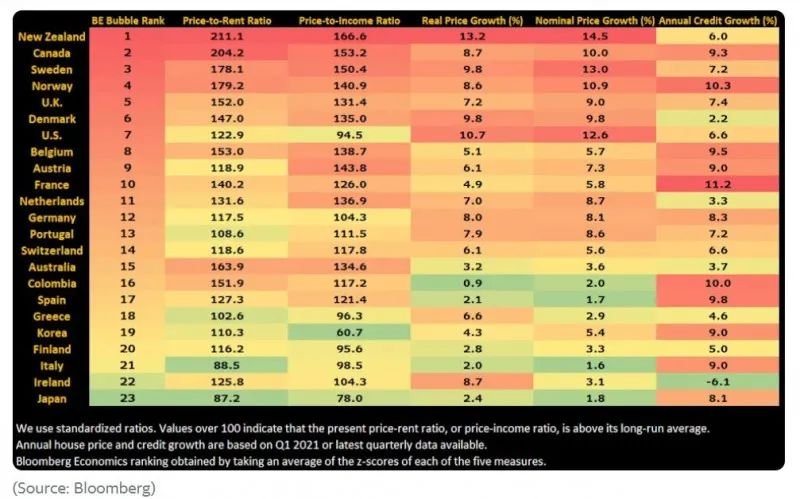Image resolution: width=800 pixels, height=499 pixels.
Task: Click the Price-to-Rent Ratio column header
Action: (x=227, y=21)
